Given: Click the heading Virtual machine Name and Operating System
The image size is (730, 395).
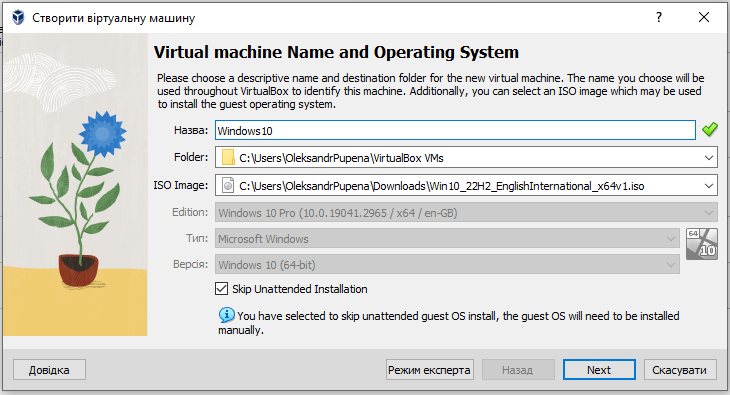Looking at the screenshot, I should pos(336,52).
